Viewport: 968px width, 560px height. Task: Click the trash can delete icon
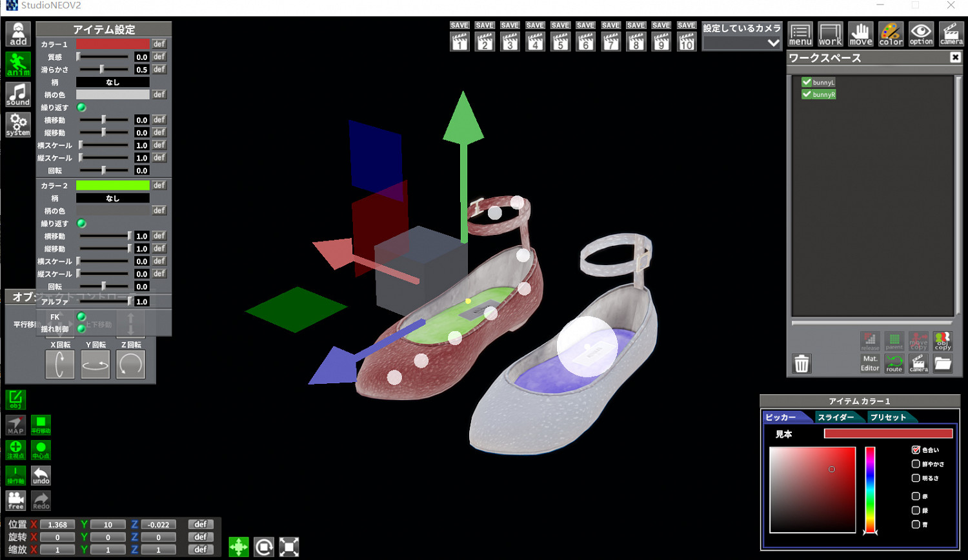pos(802,364)
